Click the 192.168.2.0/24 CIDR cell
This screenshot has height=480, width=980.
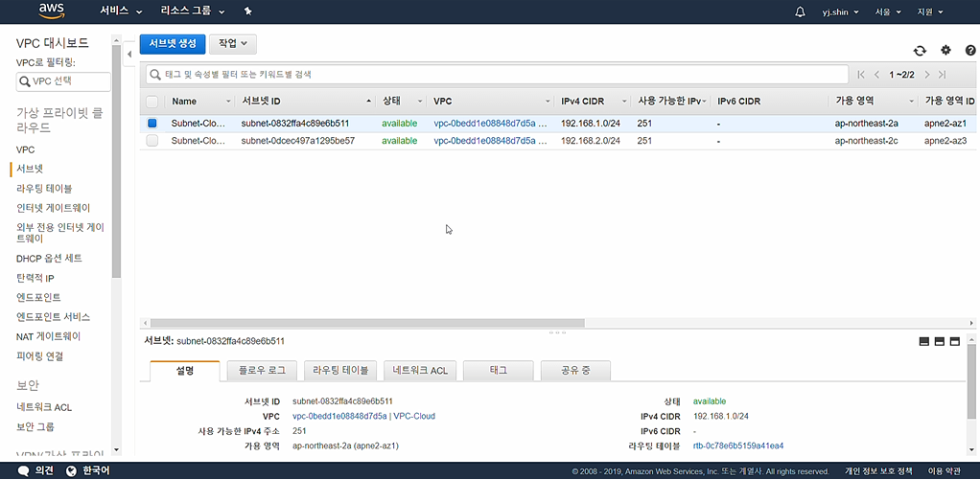click(591, 141)
